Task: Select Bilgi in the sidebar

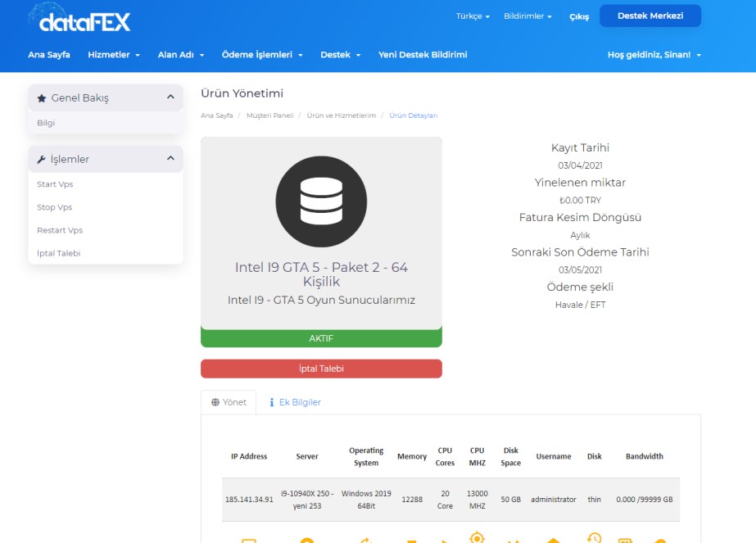Action: point(46,123)
